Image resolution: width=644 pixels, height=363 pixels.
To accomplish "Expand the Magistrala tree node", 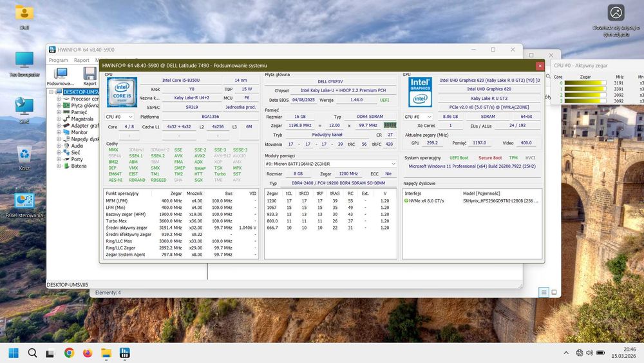I will coord(59,119).
